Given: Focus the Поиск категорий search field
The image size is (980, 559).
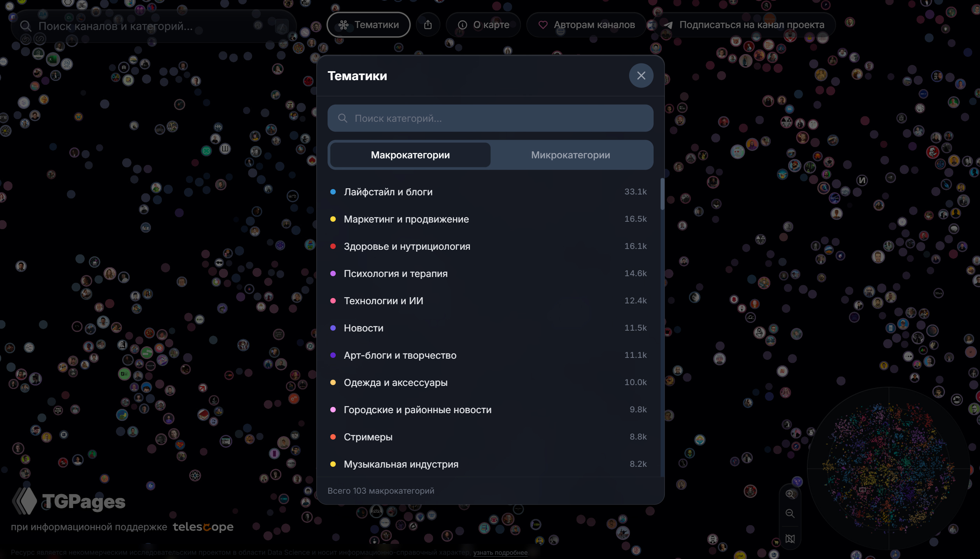Looking at the screenshot, I should pos(490,118).
